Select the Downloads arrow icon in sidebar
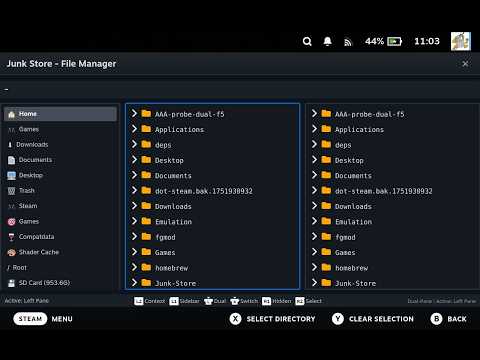Viewport: 480px width, 360px height. tap(10, 145)
